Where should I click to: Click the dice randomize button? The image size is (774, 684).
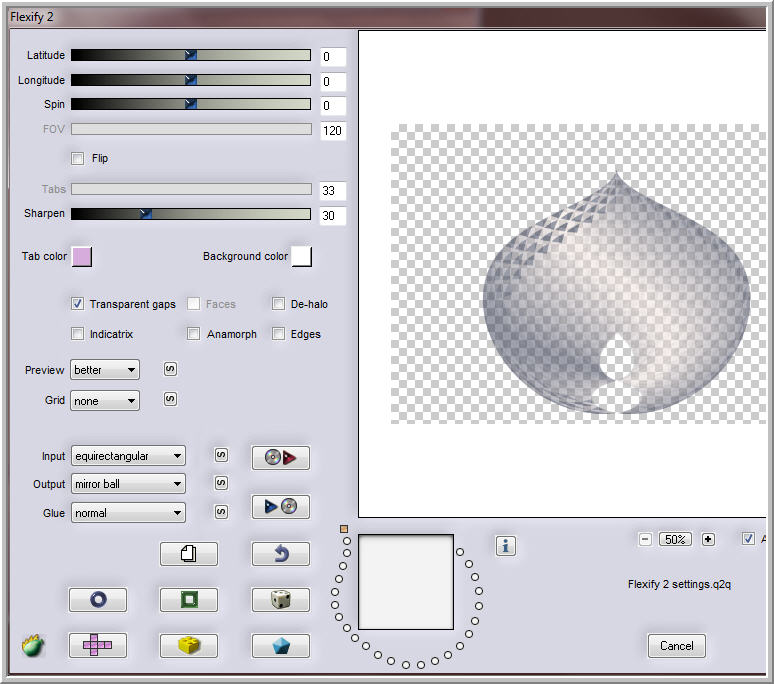[x=280, y=600]
